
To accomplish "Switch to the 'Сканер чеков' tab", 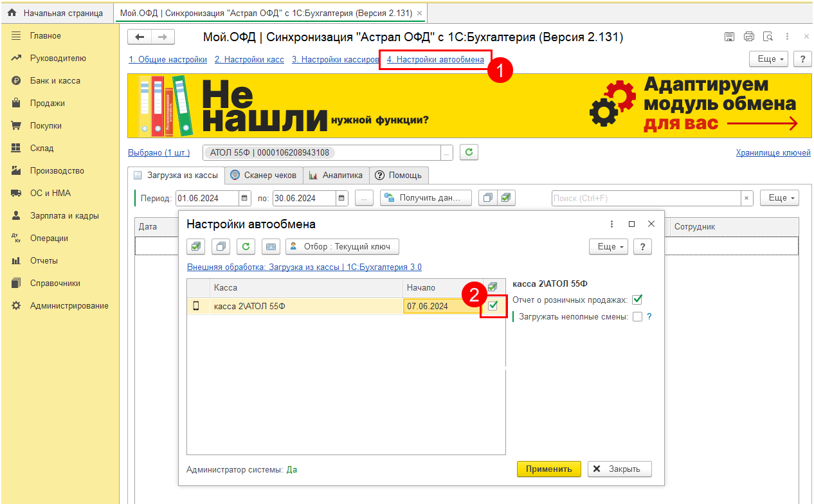I will (264, 175).
